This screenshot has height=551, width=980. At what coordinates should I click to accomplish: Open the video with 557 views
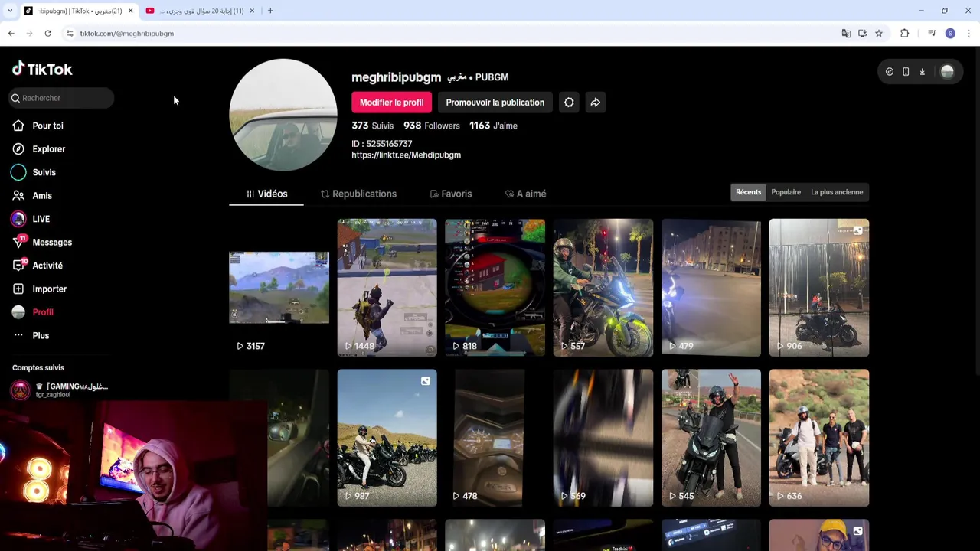point(603,288)
